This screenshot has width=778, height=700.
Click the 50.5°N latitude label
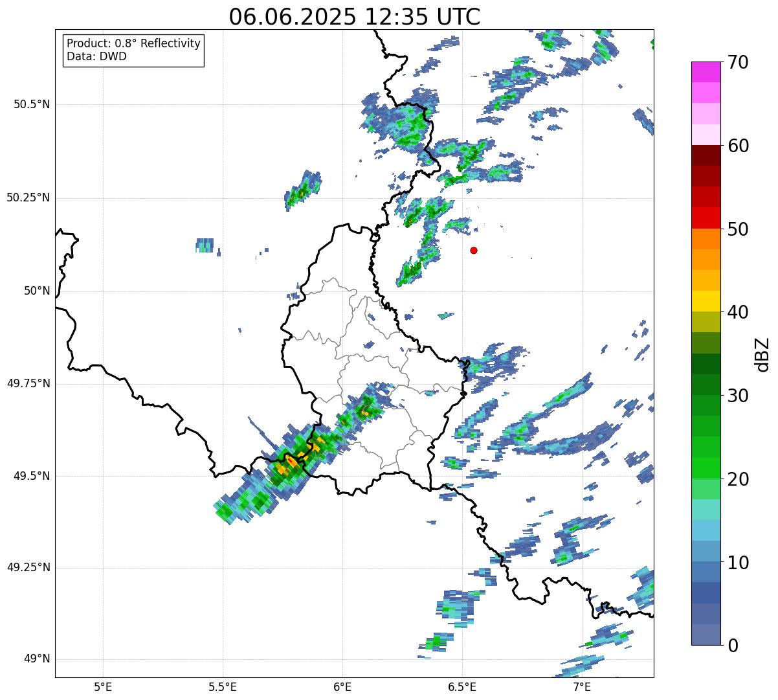[32, 104]
